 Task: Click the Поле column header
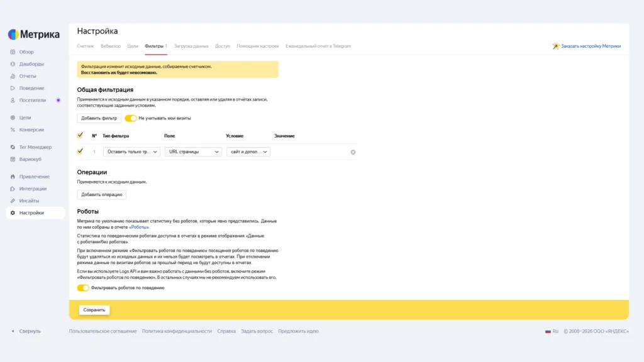click(x=170, y=136)
